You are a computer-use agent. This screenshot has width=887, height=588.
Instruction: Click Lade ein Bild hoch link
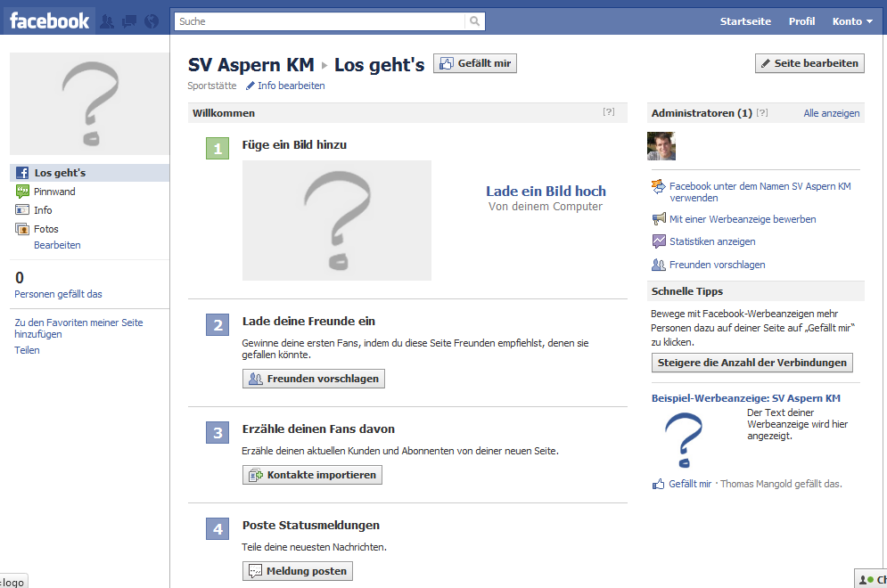(546, 191)
